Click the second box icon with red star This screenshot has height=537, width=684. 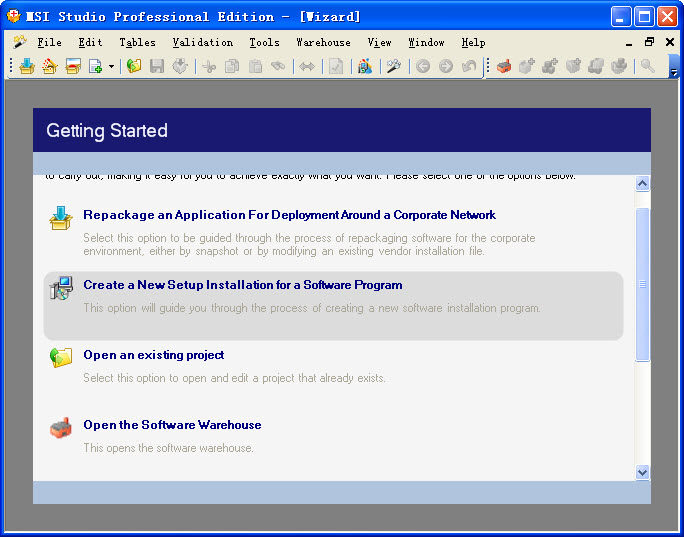point(49,67)
